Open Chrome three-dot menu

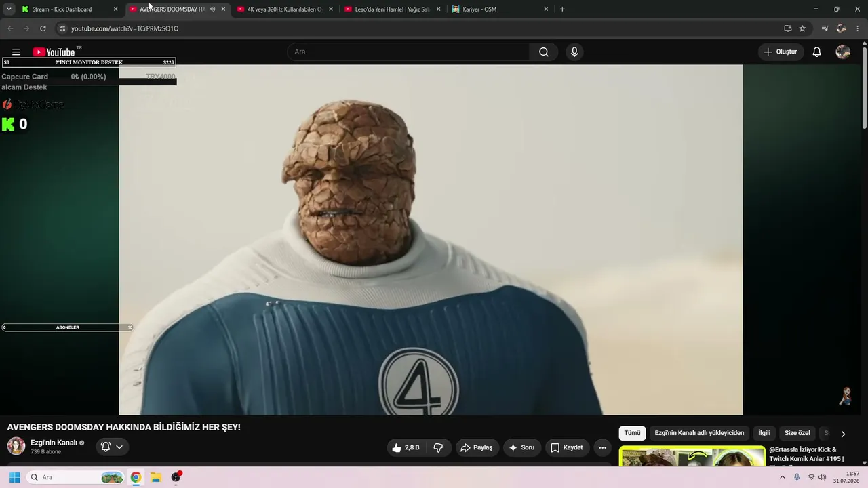click(x=858, y=28)
